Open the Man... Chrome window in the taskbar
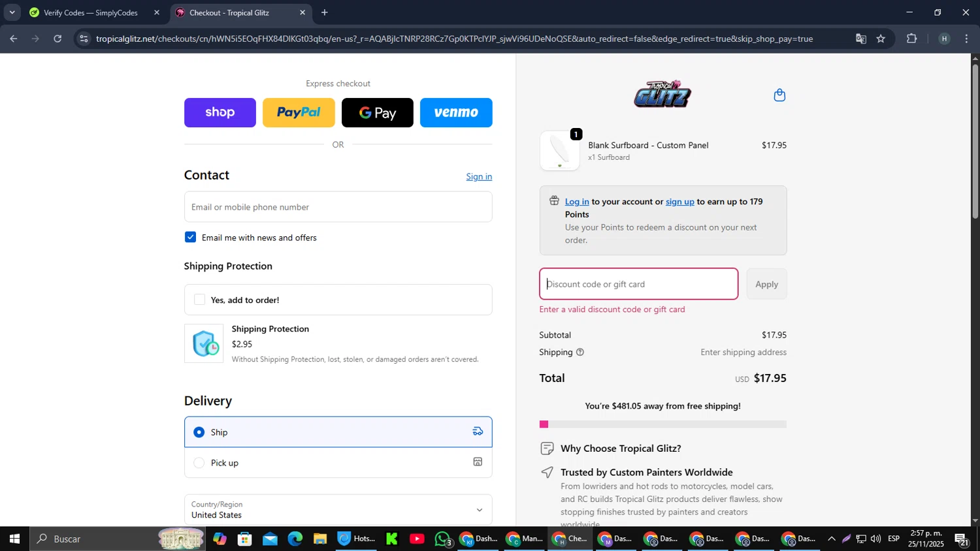Viewport: 980px width, 551px height. (x=525, y=539)
